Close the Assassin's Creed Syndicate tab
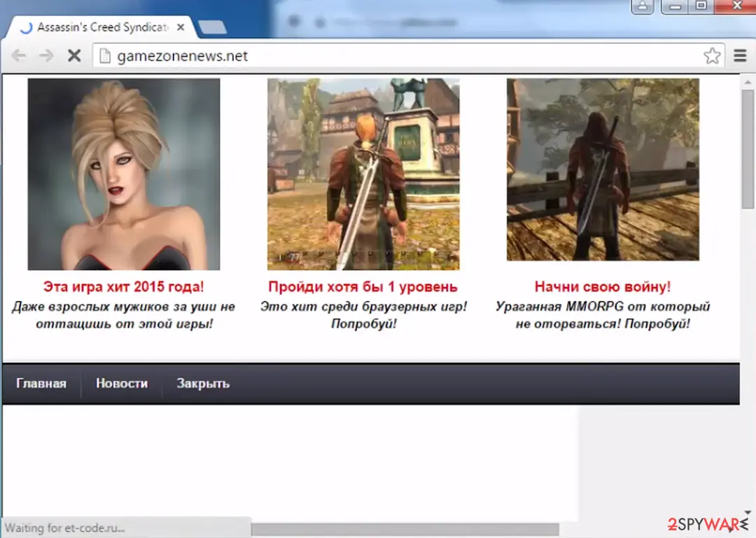 click(x=181, y=27)
